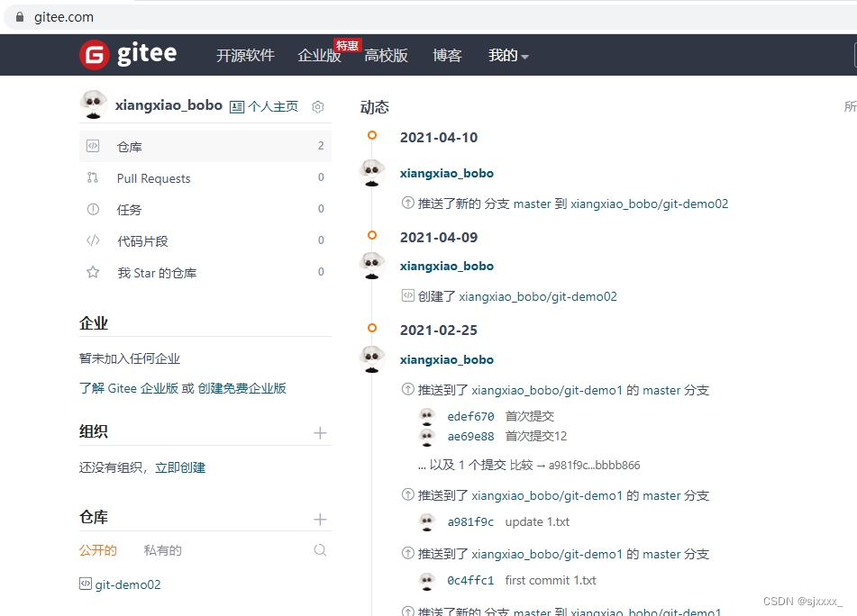The image size is (857, 616).
Task: Open xiangxiao_bobo/git-demo02 in 推送了新的 entry
Action: (650, 204)
